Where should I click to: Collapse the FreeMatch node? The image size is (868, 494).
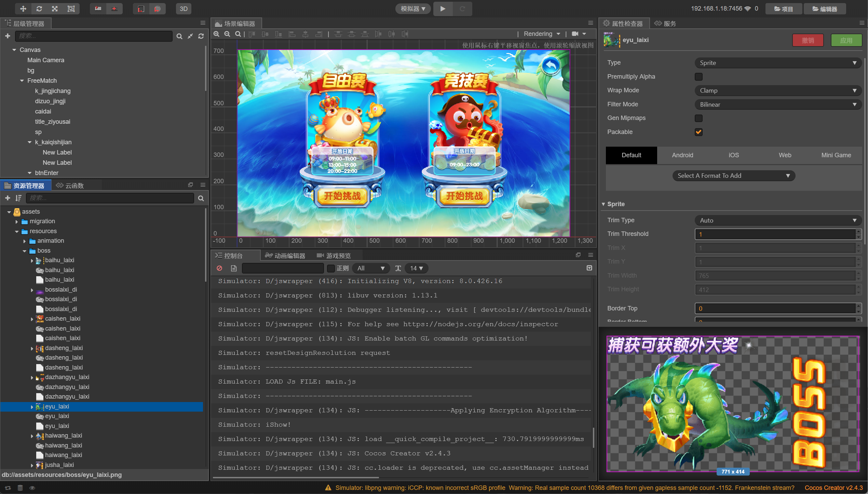tap(22, 81)
